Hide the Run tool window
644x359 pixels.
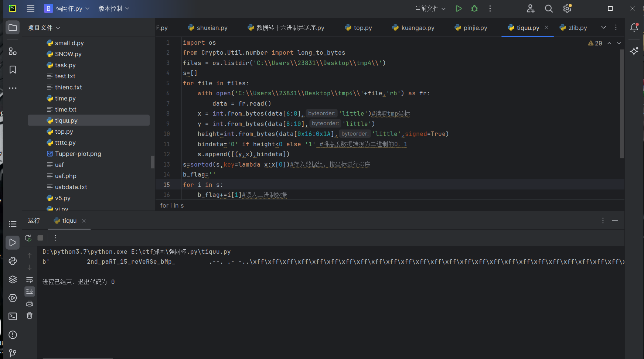[x=615, y=220]
